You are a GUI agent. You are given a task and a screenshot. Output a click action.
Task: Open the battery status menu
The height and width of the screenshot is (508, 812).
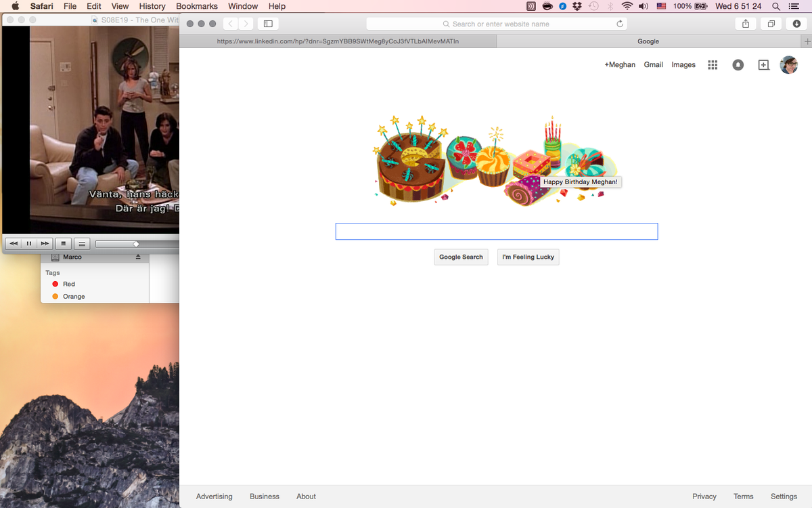point(690,6)
